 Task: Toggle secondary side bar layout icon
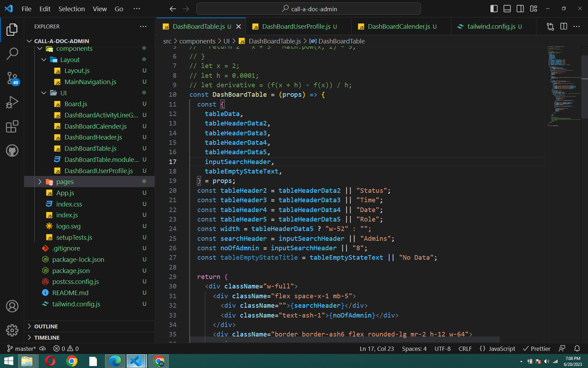point(520,9)
